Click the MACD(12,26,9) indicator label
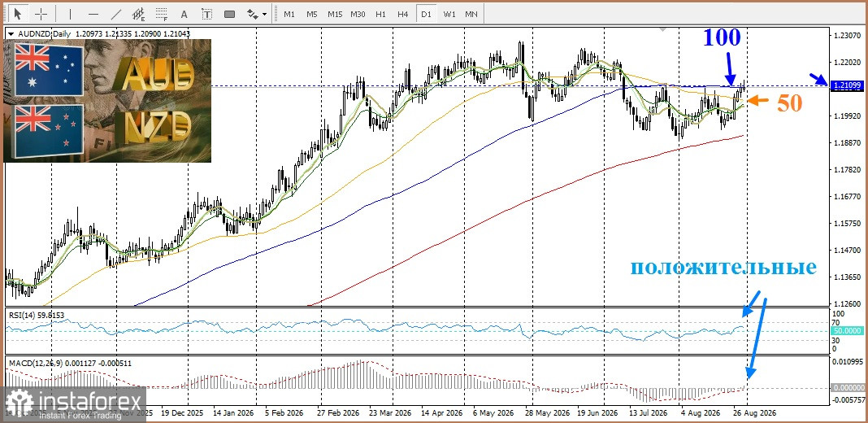Viewport: 868px width, 423px height. coord(70,363)
